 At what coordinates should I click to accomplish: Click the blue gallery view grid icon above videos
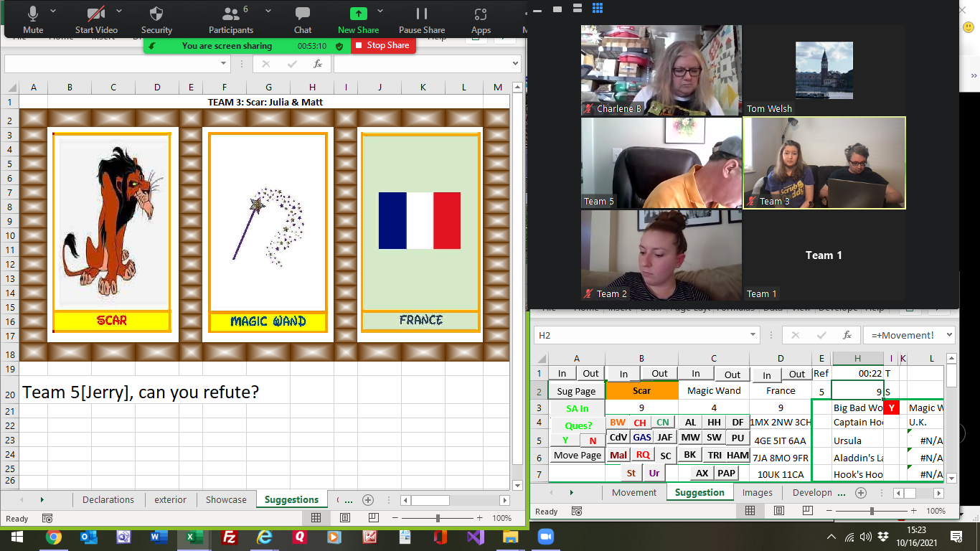(x=598, y=9)
